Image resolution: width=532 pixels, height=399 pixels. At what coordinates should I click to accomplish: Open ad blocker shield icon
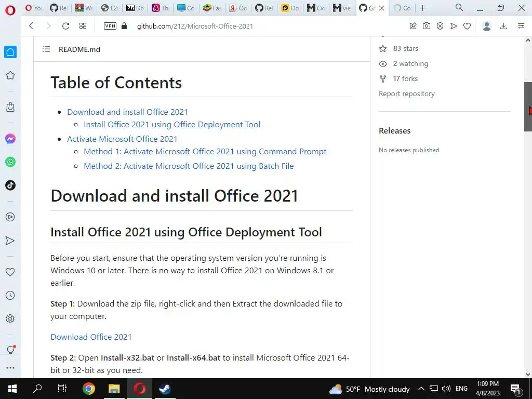[440, 26]
